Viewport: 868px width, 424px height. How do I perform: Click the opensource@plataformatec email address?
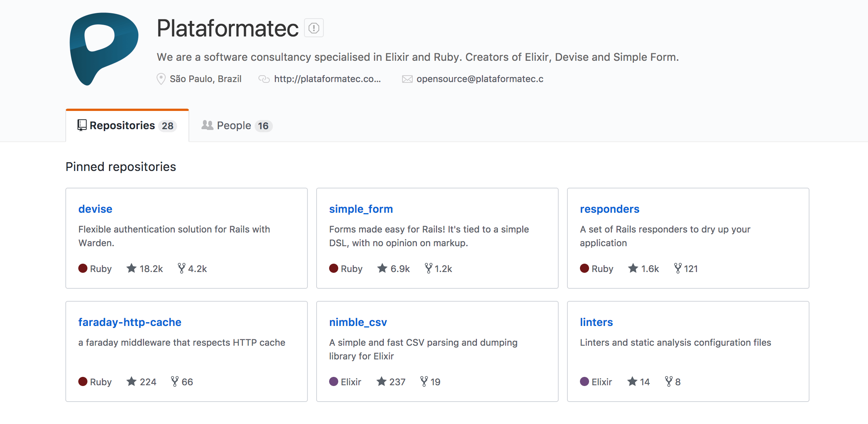(480, 79)
